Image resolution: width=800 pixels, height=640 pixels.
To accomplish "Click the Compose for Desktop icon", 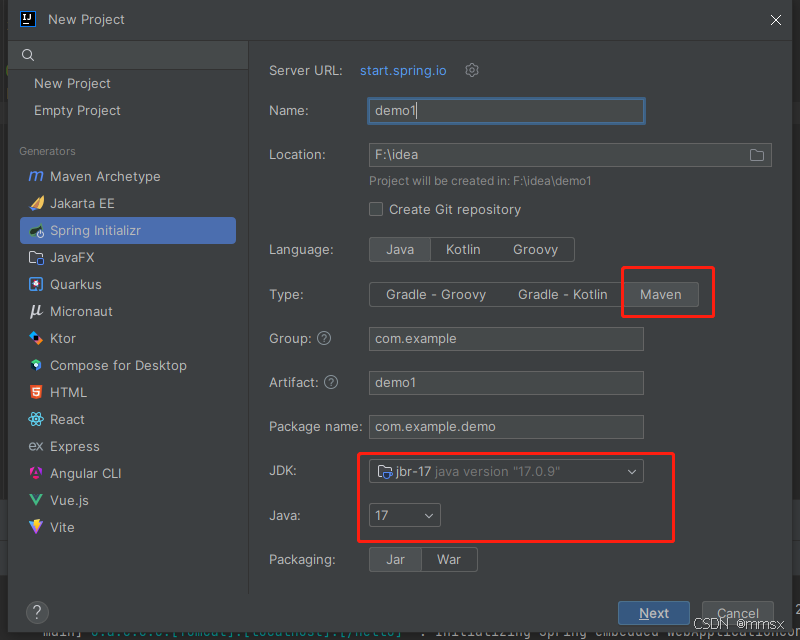I will coord(36,365).
